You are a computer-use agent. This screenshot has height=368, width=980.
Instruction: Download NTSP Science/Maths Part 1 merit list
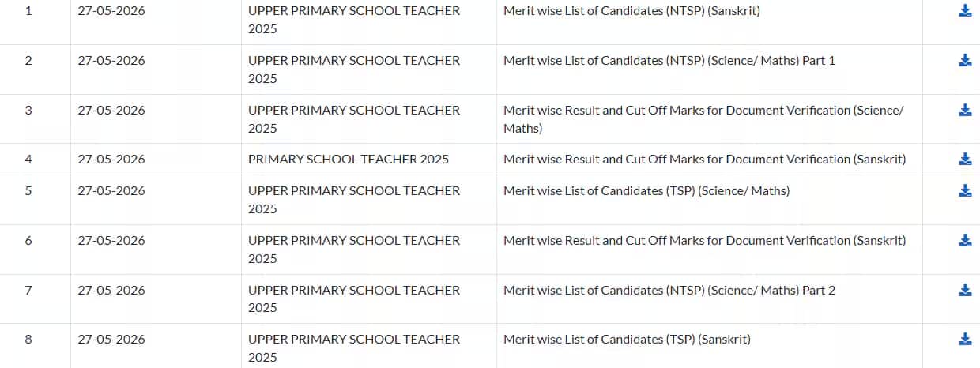(x=965, y=60)
